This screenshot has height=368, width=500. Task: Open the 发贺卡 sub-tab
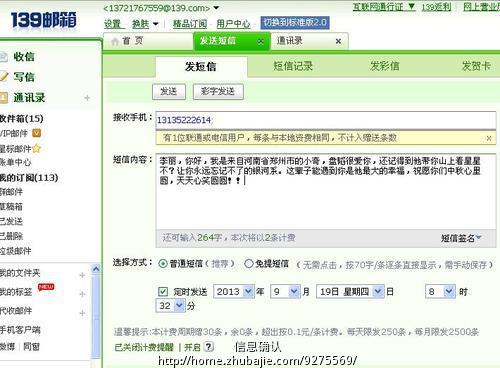(x=476, y=66)
